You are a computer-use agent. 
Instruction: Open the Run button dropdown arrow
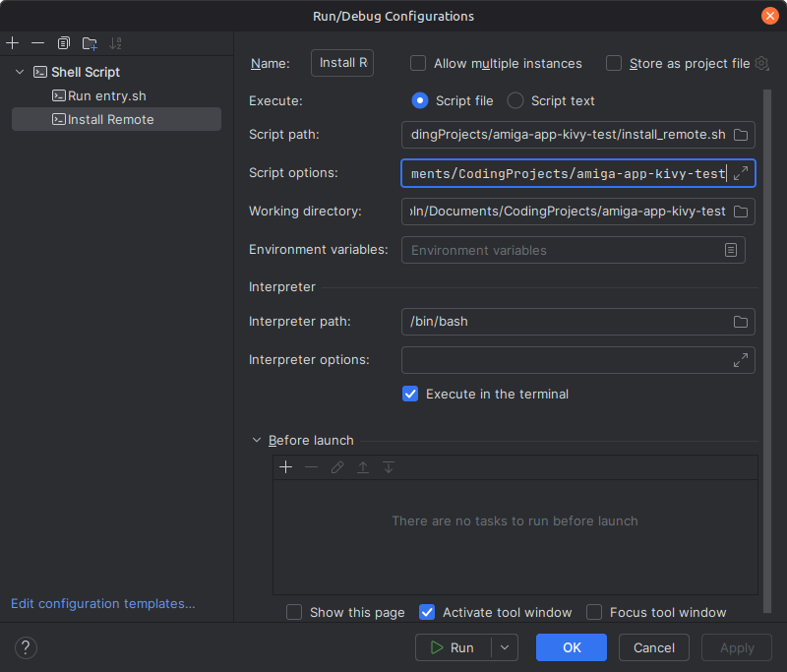[x=505, y=647]
